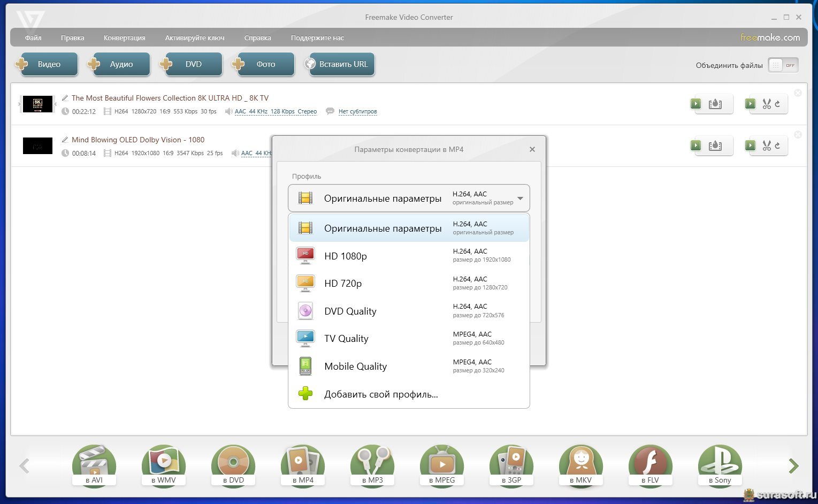The image size is (818, 504).
Task: Click the FLV Flash conversion icon
Action: pos(650,464)
